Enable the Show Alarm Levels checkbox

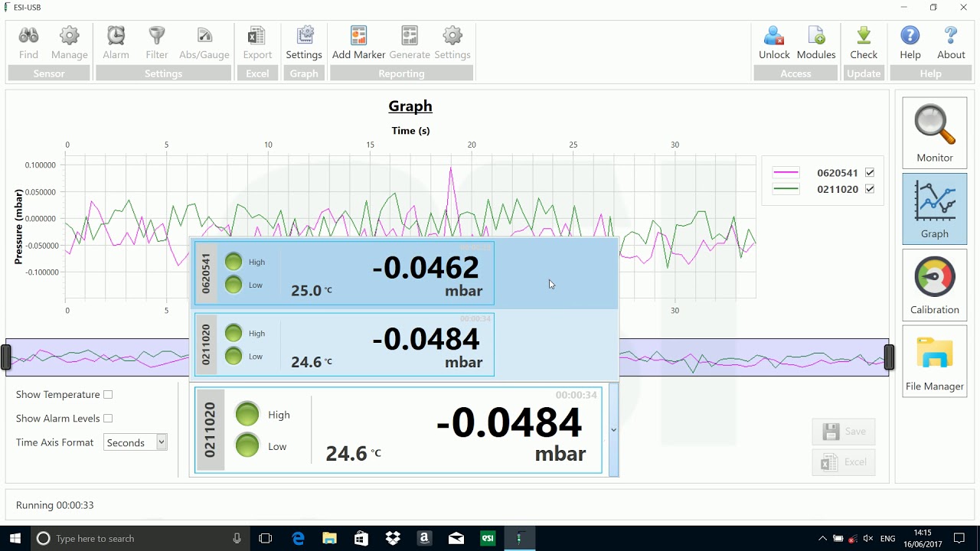(108, 419)
